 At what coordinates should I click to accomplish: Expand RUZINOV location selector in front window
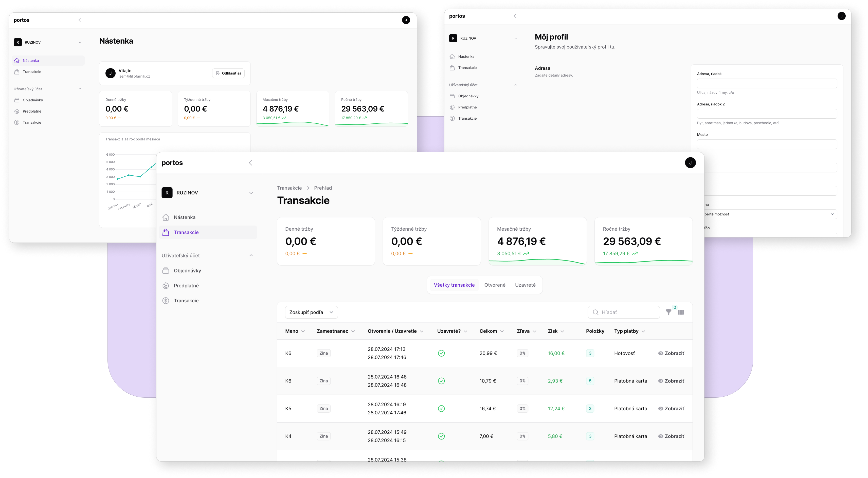tap(251, 193)
